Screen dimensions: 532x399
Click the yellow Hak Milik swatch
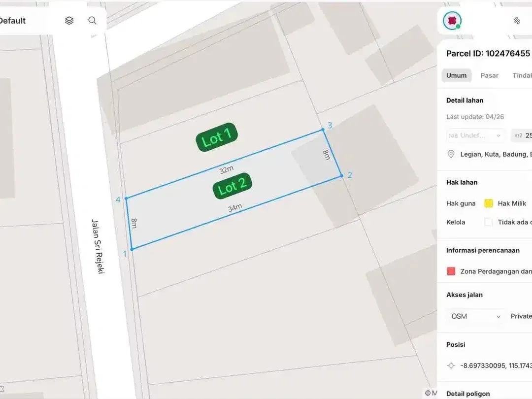[488, 203]
